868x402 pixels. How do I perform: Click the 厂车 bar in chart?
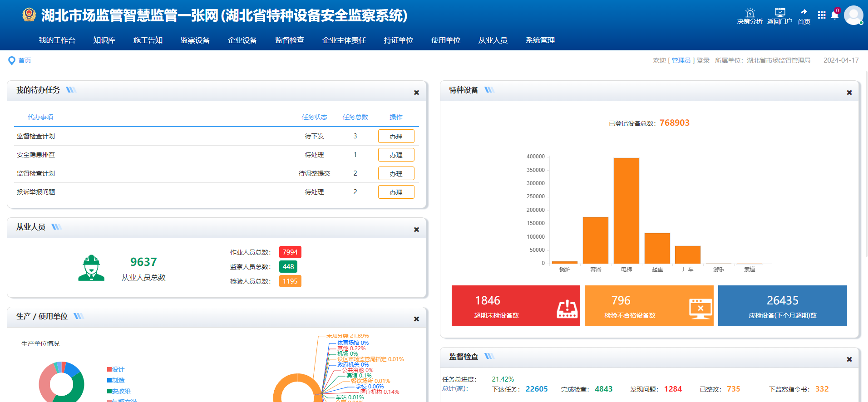(688, 255)
